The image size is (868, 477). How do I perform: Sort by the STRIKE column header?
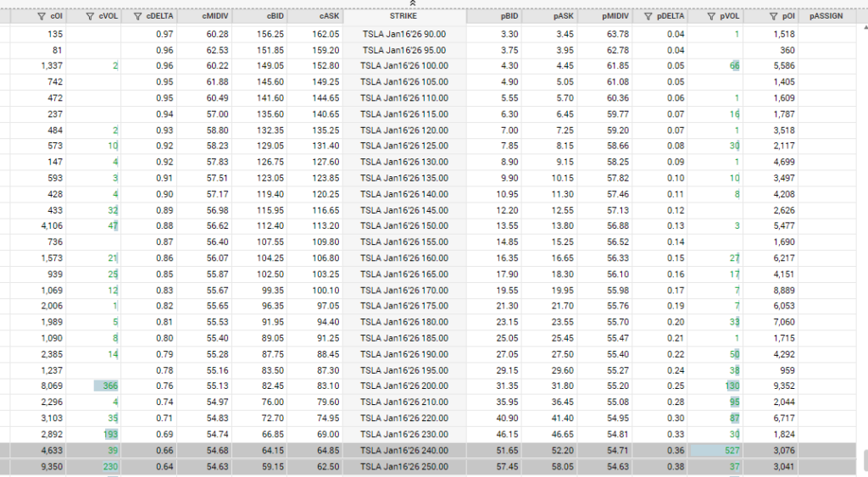403,16
